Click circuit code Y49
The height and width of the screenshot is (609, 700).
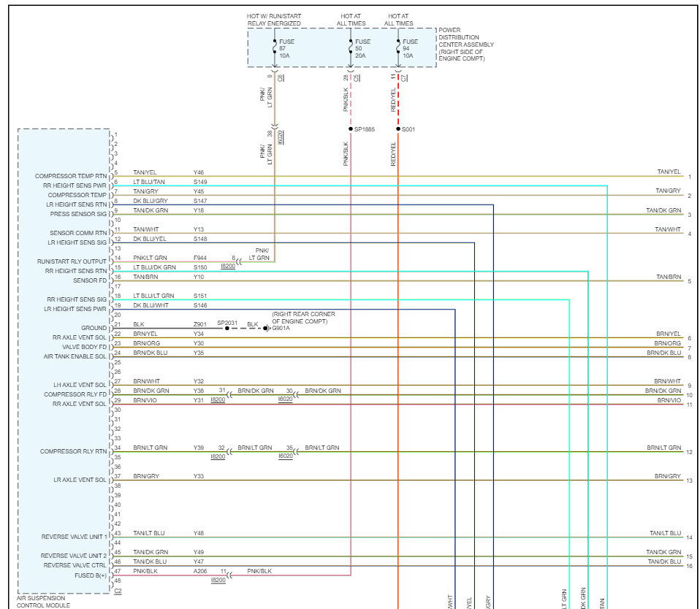[199, 552]
